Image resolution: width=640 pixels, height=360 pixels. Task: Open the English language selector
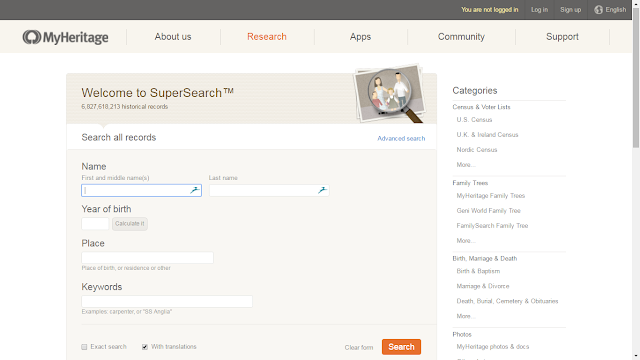(610, 10)
